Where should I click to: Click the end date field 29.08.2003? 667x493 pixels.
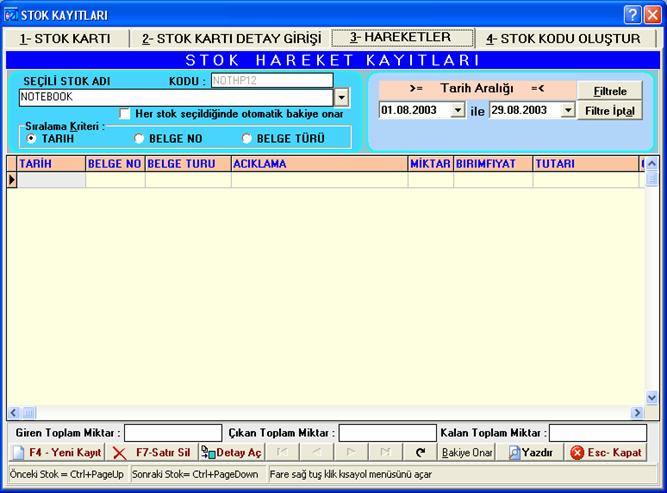[525, 111]
